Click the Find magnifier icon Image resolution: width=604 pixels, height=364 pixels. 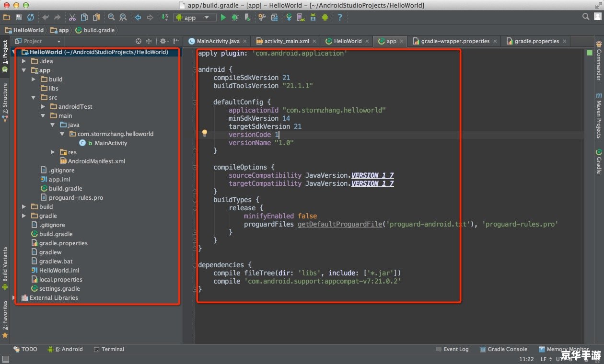pos(111,17)
